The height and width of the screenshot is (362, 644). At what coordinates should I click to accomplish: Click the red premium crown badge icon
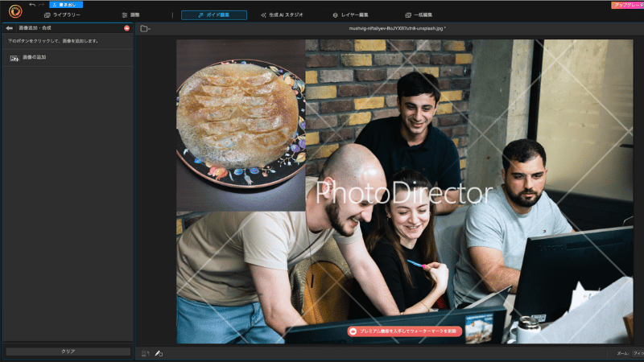coord(127,28)
